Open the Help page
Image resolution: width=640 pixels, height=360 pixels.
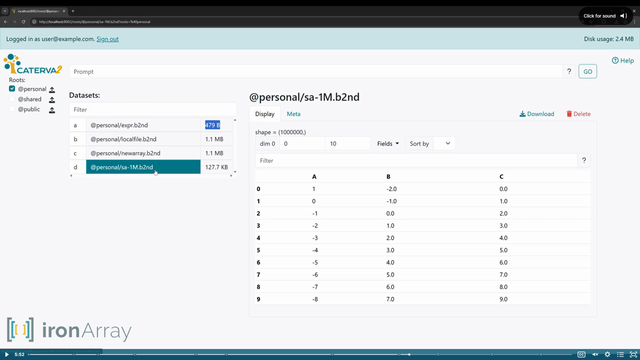pos(623,60)
